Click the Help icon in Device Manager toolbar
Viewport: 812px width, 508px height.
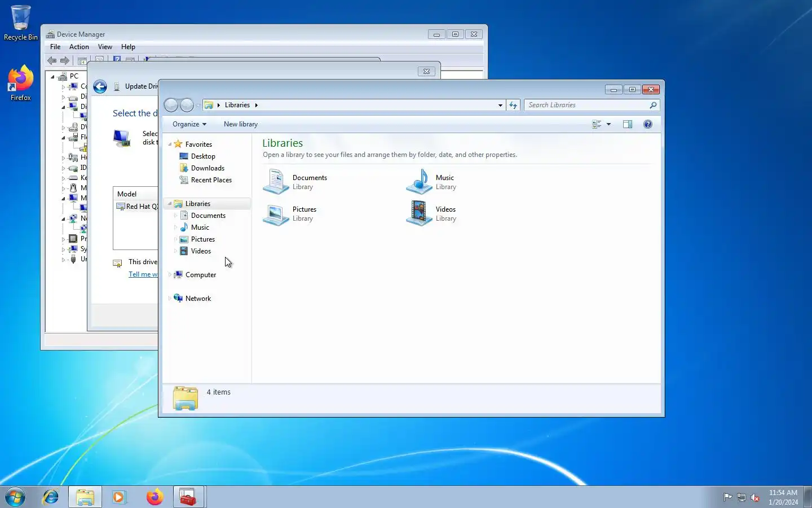click(117, 59)
